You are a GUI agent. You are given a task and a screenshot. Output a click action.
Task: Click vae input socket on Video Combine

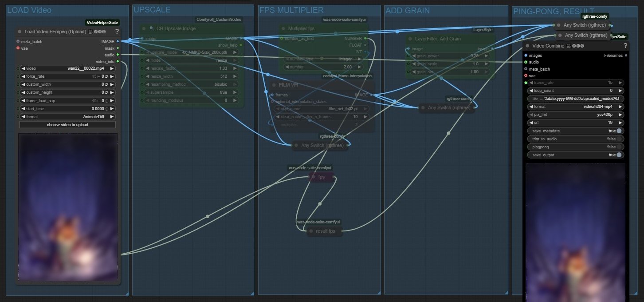click(526, 75)
